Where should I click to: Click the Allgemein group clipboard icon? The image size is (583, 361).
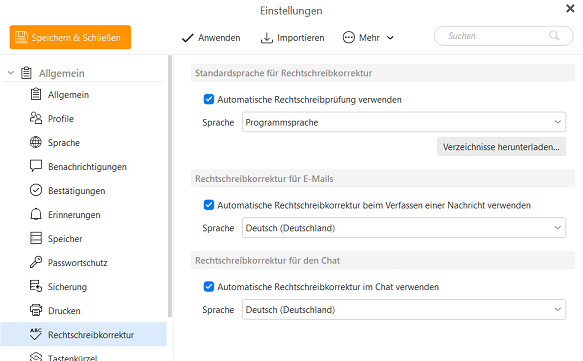coord(26,73)
